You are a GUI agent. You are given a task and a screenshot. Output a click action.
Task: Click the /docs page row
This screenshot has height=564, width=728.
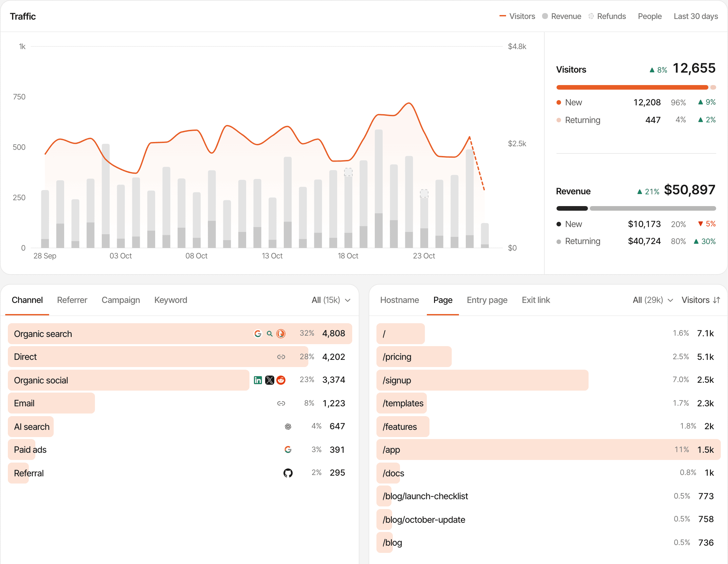click(x=548, y=473)
